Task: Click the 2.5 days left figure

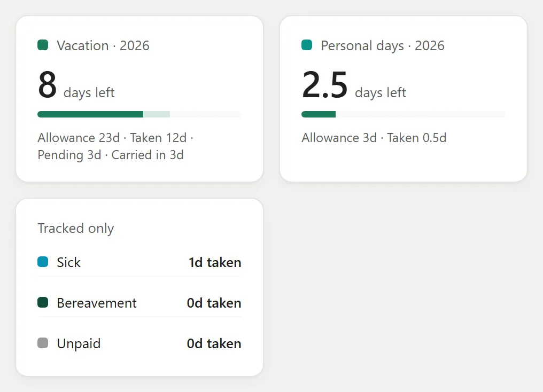Action: point(354,85)
